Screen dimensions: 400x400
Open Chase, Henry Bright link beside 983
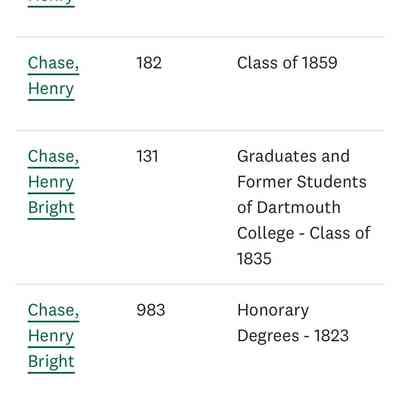point(53,336)
